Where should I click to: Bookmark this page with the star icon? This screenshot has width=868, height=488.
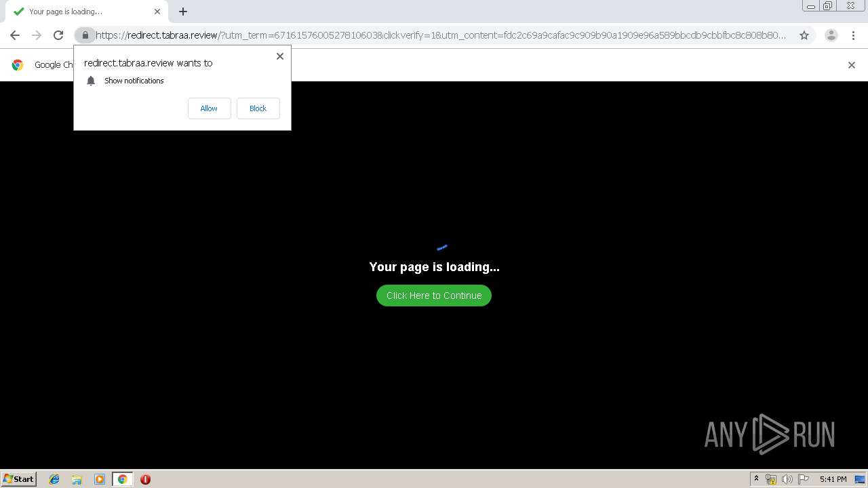point(804,35)
